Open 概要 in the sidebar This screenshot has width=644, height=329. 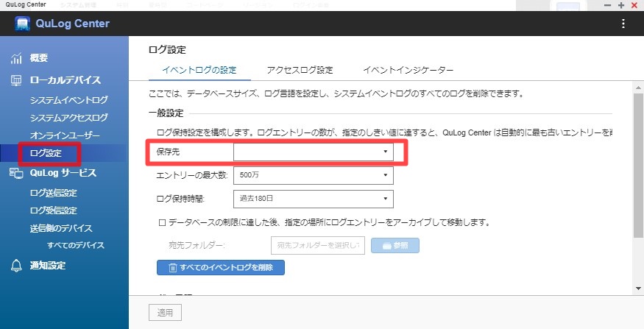[x=39, y=58]
